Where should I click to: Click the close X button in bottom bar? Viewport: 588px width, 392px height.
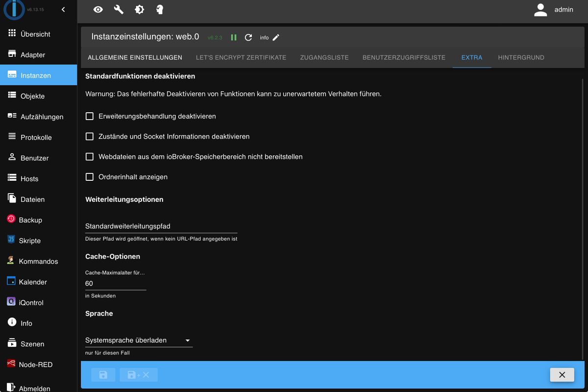pyautogui.click(x=562, y=375)
